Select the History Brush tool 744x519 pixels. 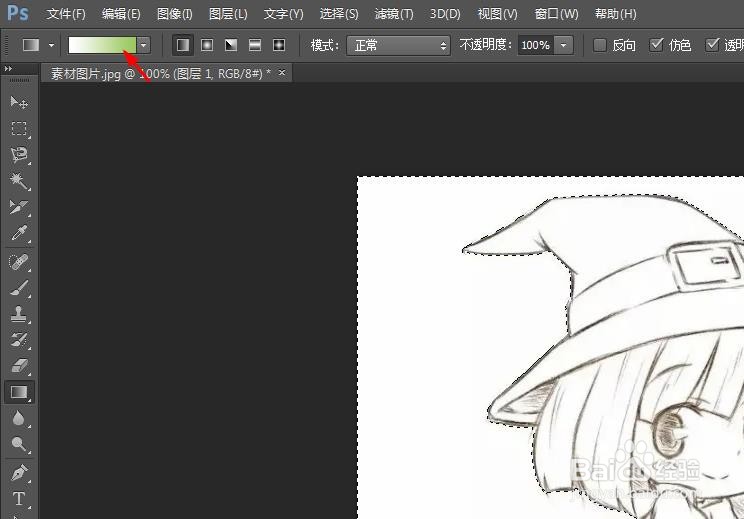(19, 340)
